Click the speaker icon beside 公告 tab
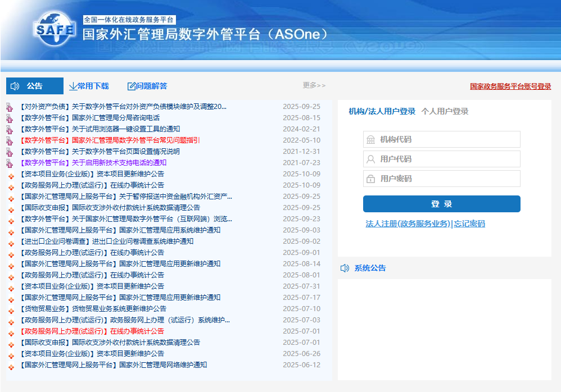This screenshot has height=392, width=561. point(15,86)
